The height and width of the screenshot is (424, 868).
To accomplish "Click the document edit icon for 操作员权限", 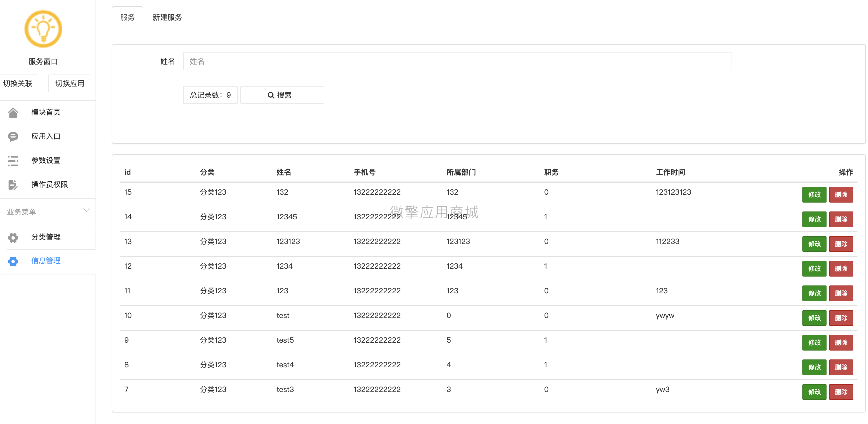I will (x=13, y=185).
